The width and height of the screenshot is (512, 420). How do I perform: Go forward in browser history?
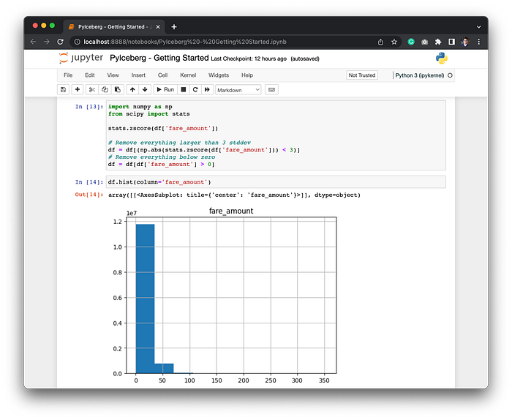[47, 42]
